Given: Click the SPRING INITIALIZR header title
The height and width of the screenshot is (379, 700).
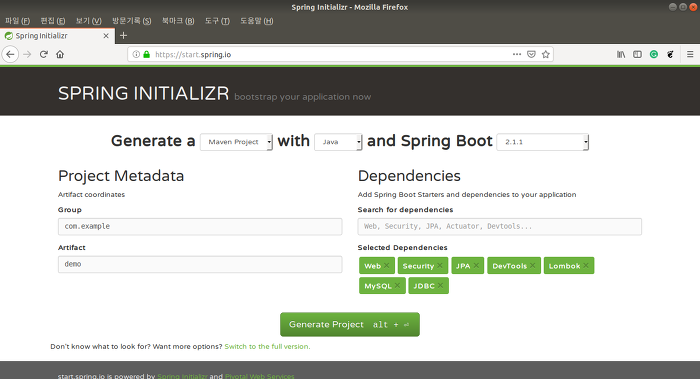Looking at the screenshot, I should click(x=143, y=94).
